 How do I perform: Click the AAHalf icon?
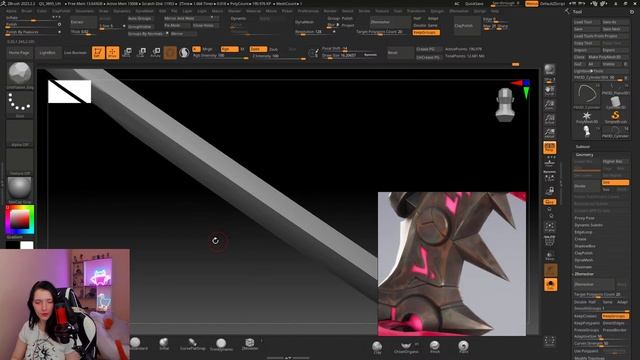(x=550, y=133)
